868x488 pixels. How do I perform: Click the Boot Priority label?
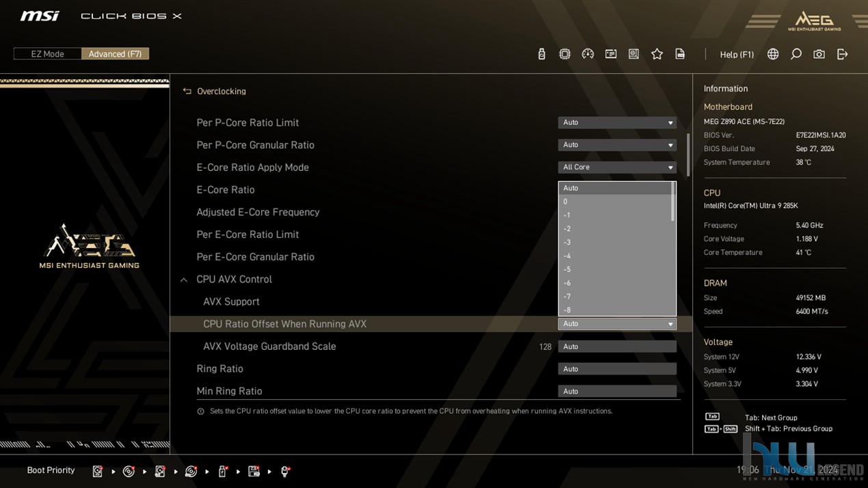(51, 470)
